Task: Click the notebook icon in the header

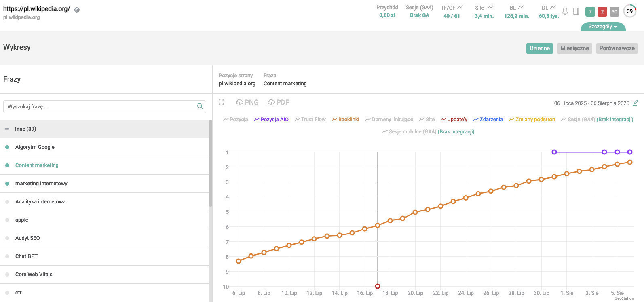Action: (576, 11)
